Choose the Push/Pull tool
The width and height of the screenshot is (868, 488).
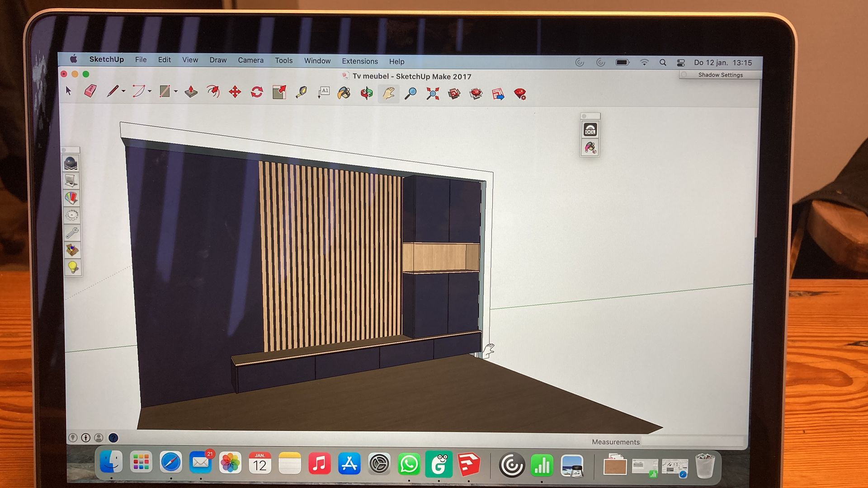191,92
